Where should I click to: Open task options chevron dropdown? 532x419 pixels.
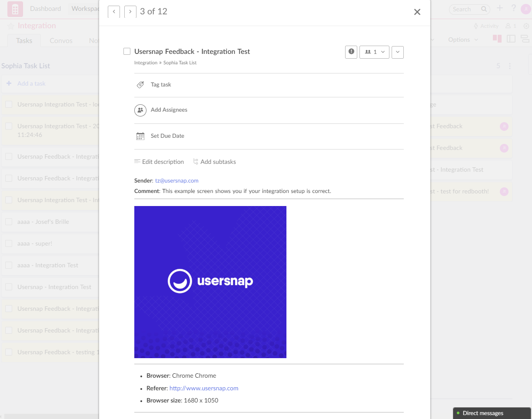pyautogui.click(x=398, y=52)
